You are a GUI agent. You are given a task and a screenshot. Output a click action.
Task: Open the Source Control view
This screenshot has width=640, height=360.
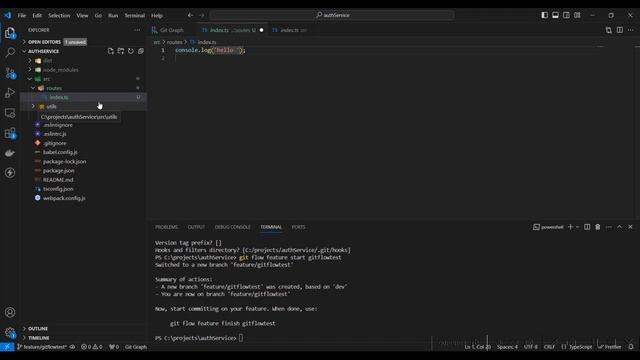(x=10, y=73)
